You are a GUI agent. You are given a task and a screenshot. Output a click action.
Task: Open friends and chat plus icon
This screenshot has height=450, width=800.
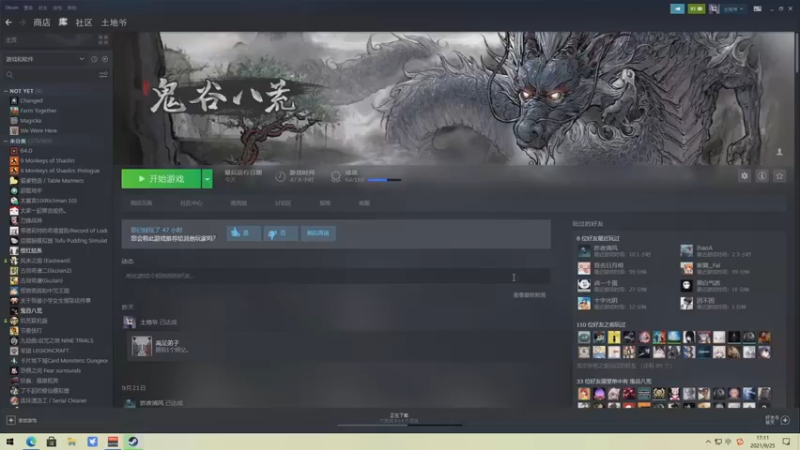point(785,420)
